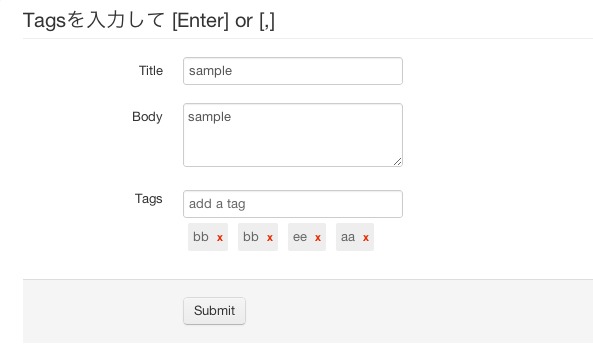Click the bb label under 'add a'
The width and height of the screenshot is (593, 360).
pos(201,237)
